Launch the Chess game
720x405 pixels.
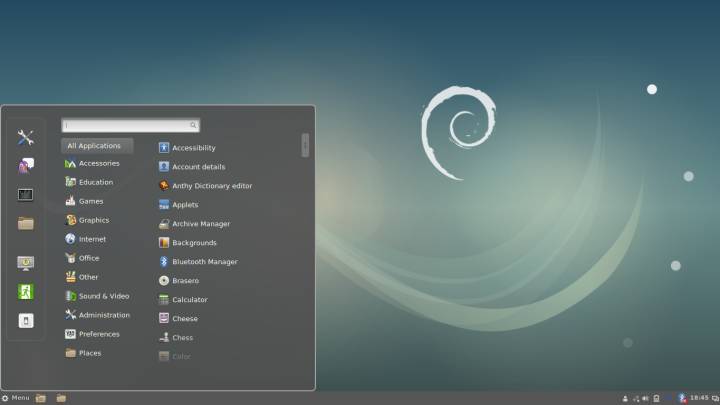(176, 338)
